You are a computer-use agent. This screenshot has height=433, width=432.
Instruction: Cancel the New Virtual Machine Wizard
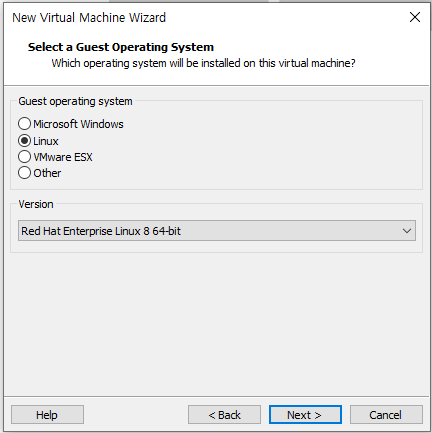tap(386, 415)
